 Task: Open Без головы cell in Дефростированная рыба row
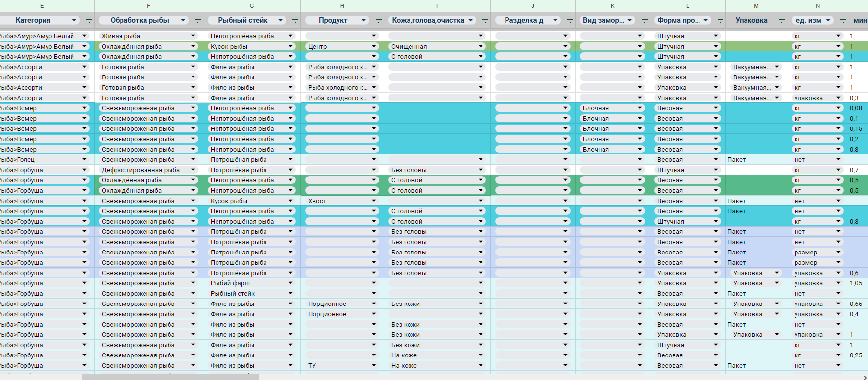437,170
